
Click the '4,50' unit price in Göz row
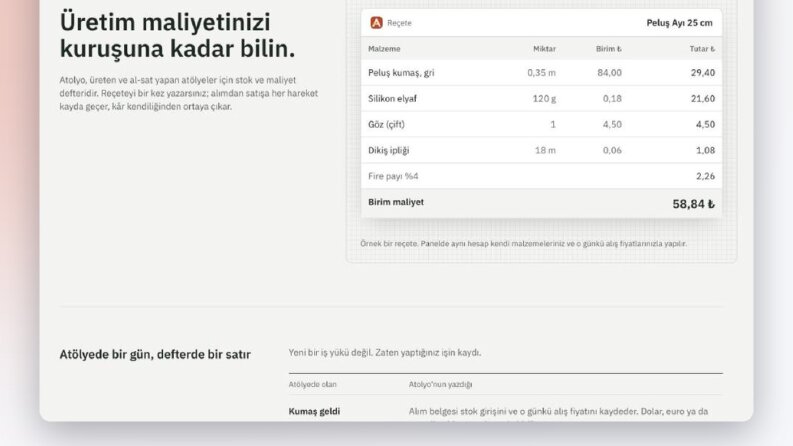612,124
